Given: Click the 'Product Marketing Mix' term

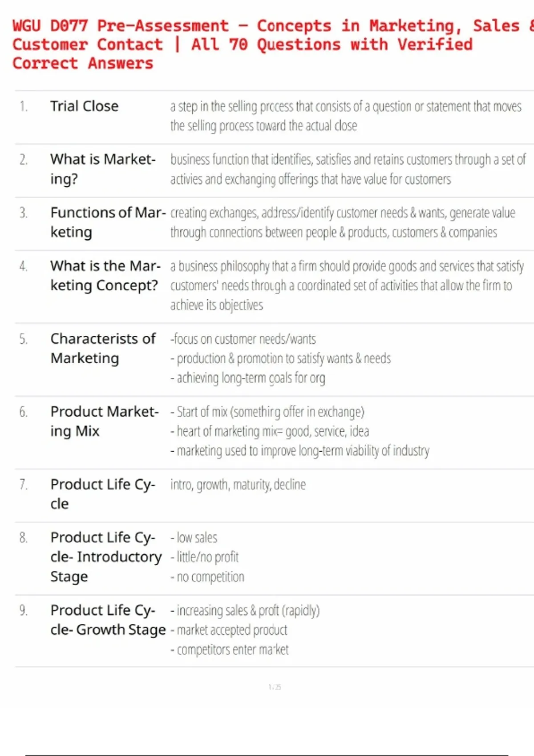Looking at the screenshot, I should pos(104,421).
